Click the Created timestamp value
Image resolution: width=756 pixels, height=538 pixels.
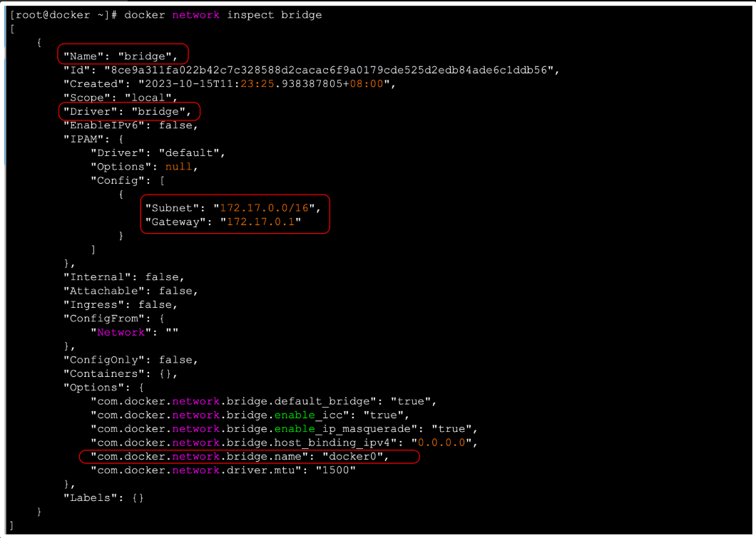pyautogui.click(x=267, y=83)
